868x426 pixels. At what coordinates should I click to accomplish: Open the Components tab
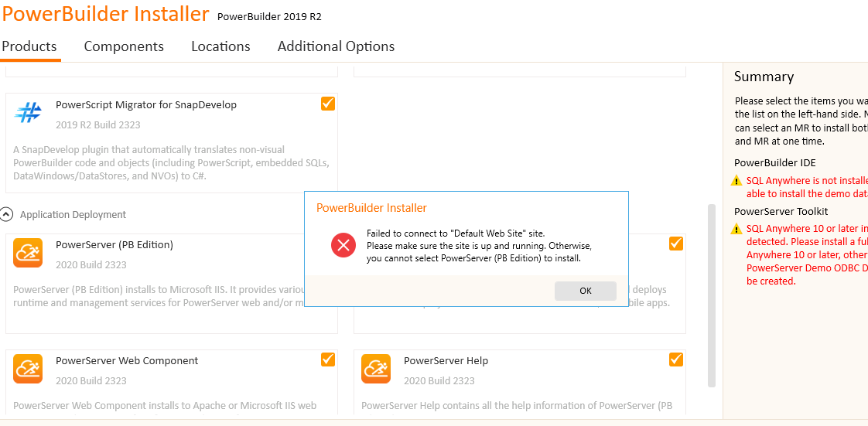[124, 46]
